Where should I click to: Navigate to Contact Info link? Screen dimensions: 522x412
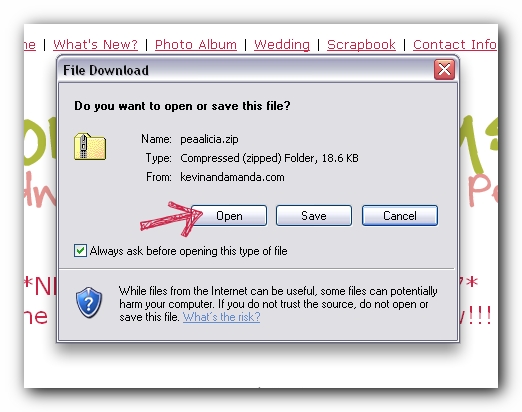click(x=455, y=44)
